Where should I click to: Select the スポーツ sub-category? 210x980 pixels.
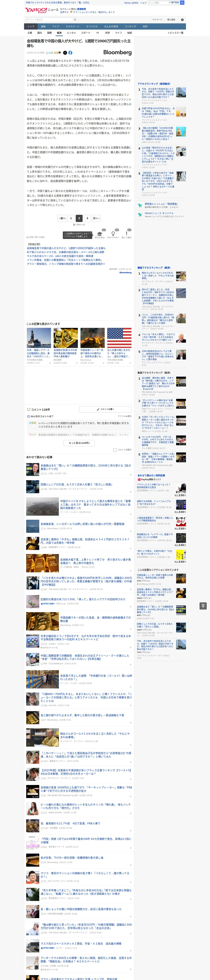(x=86, y=33)
